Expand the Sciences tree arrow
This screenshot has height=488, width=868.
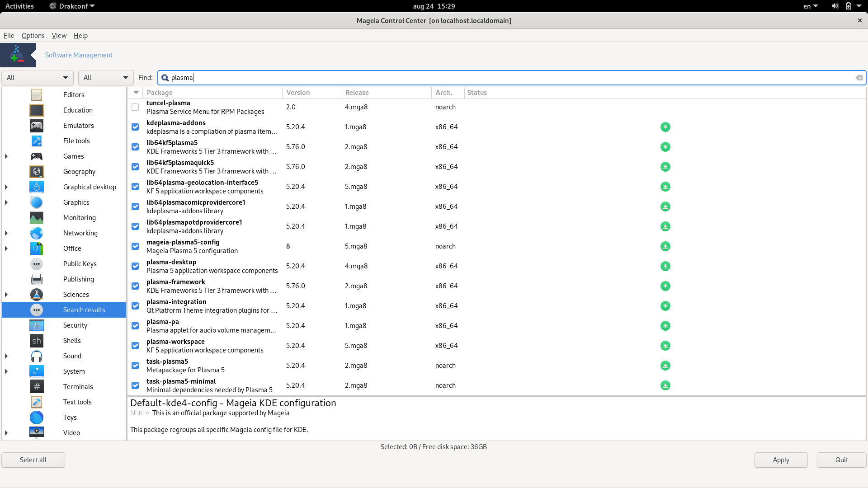(6, 295)
